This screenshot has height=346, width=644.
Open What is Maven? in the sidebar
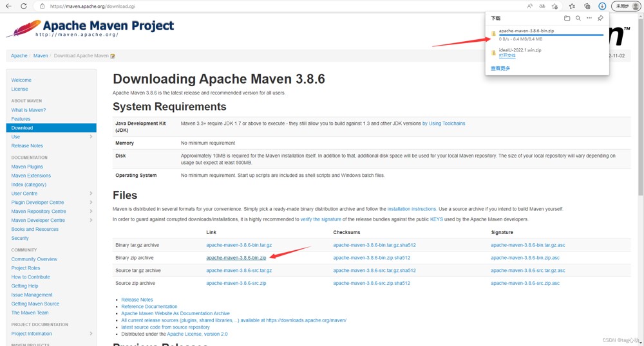pos(28,110)
